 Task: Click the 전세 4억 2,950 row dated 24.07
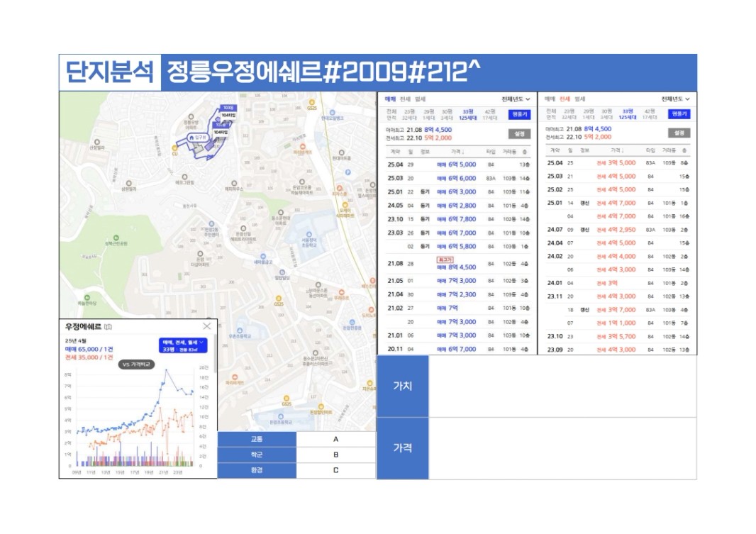618,230
